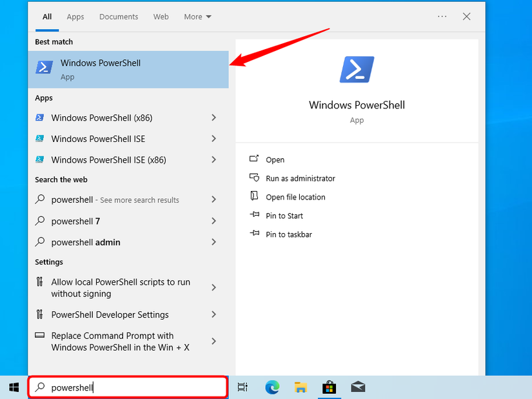The height and width of the screenshot is (399, 532).
Task: Open Microsoft Store from the taskbar
Action: click(x=330, y=387)
